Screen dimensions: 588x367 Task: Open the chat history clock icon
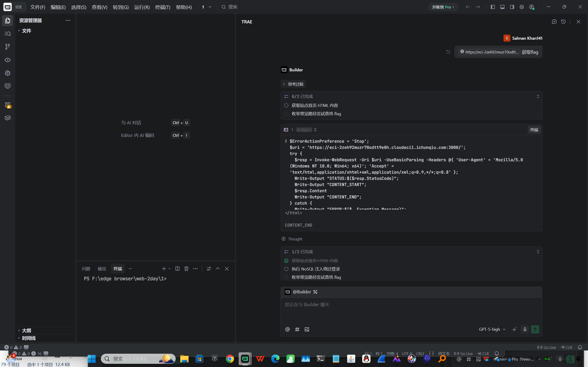click(x=563, y=22)
